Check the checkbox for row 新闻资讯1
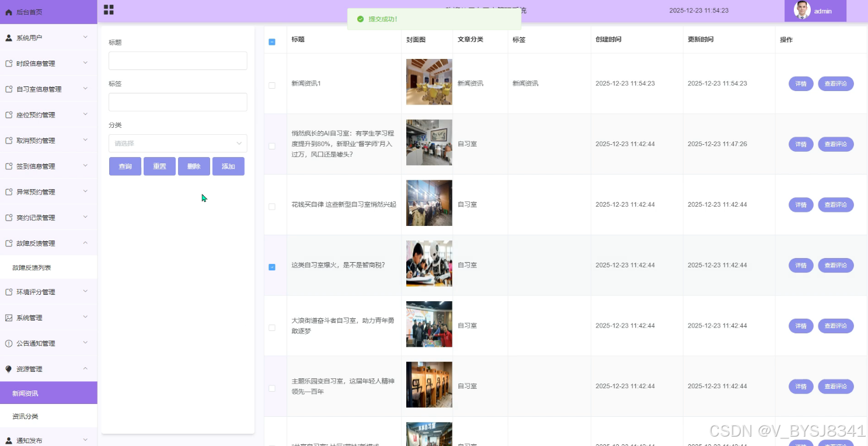This screenshot has width=868, height=446. 272,85
